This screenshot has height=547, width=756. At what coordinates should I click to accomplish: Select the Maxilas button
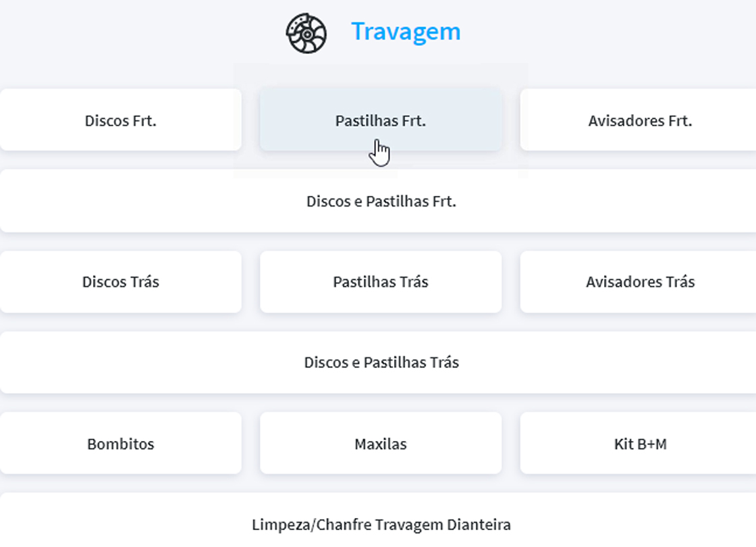381,444
